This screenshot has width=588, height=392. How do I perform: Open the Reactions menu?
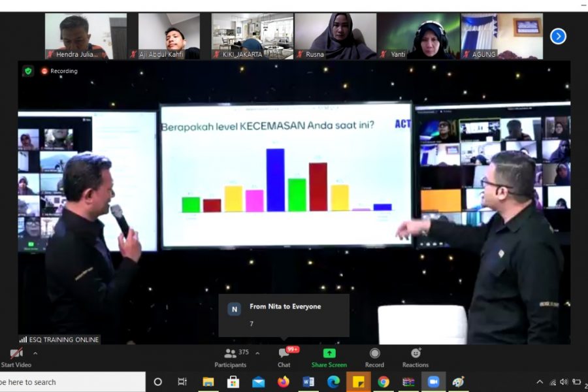click(415, 357)
